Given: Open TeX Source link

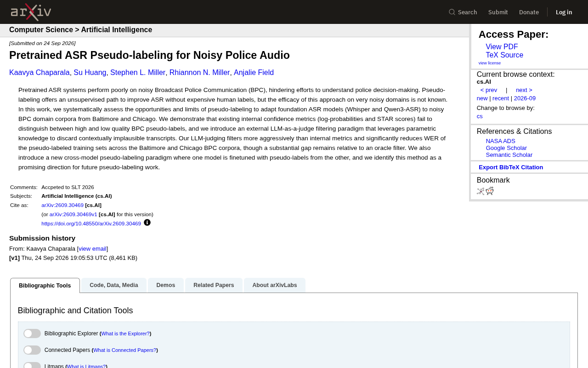Looking at the screenshot, I should (504, 55).
